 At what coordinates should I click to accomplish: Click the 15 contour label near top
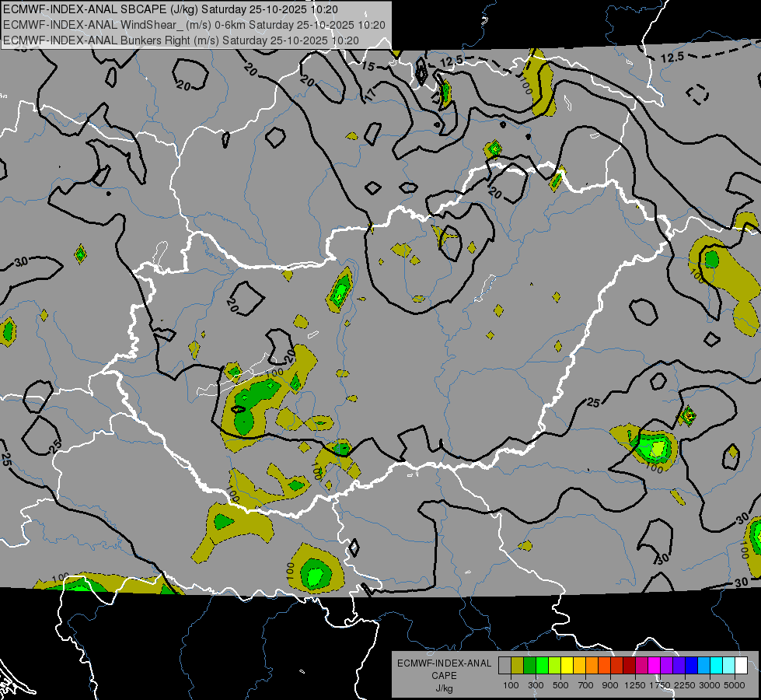pos(368,67)
